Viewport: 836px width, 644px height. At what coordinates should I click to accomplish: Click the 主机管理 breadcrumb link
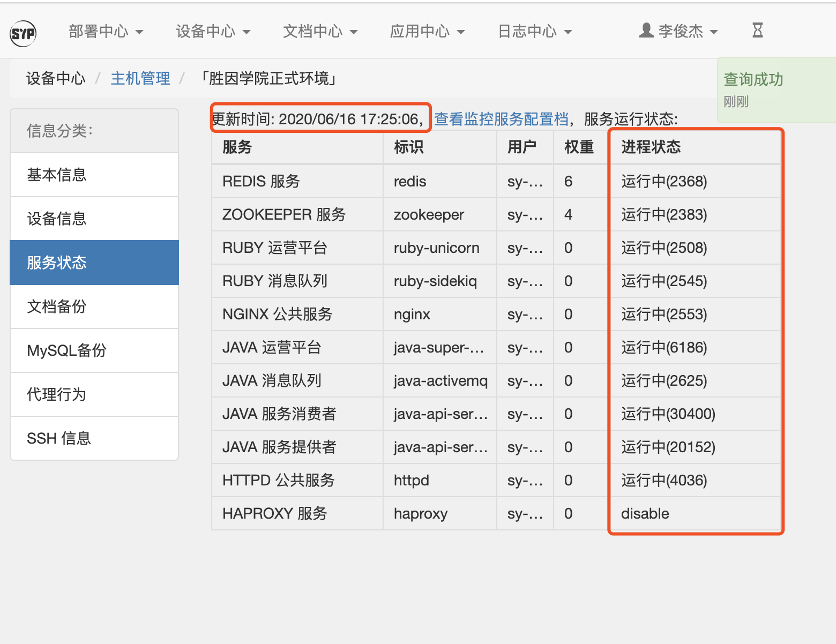click(140, 79)
